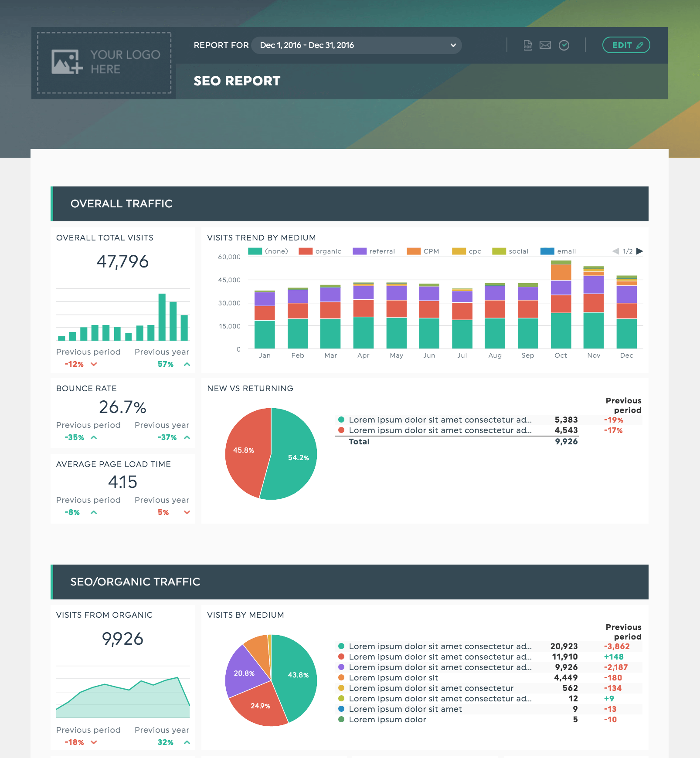The width and height of the screenshot is (700, 758).
Task: Click the EDIT button
Action: 626,45
